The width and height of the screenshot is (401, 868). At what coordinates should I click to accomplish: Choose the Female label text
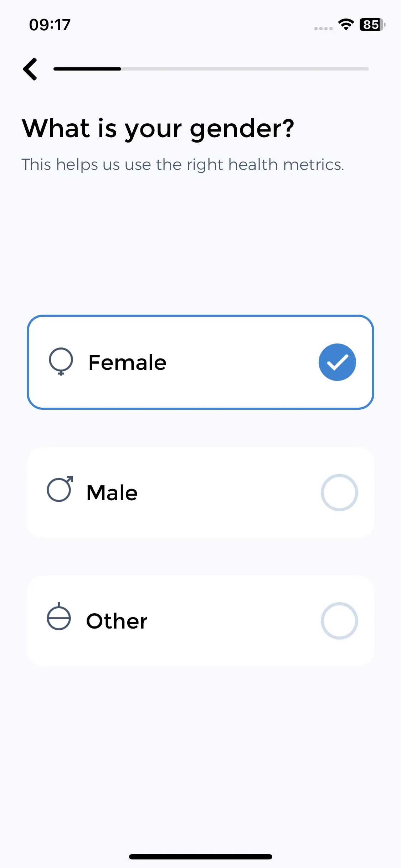coord(127,362)
